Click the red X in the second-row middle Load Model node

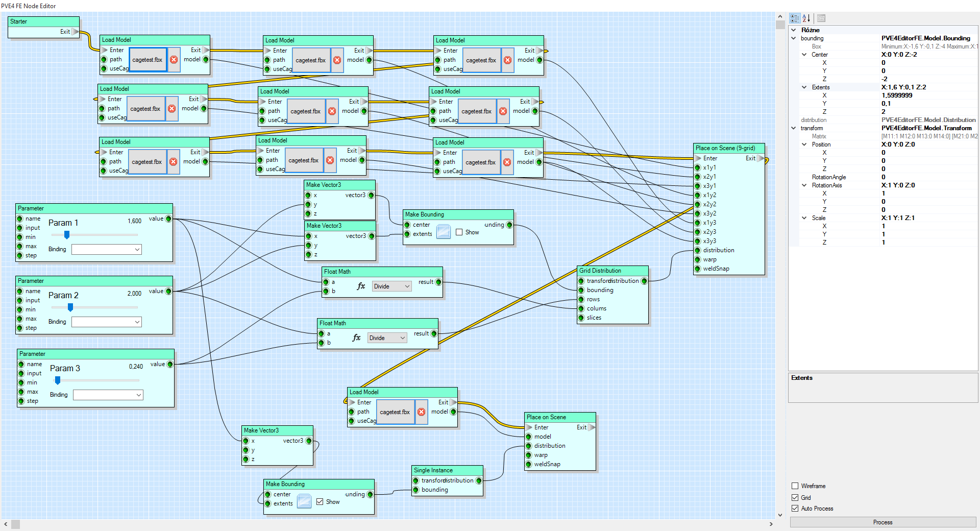click(x=332, y=111)
